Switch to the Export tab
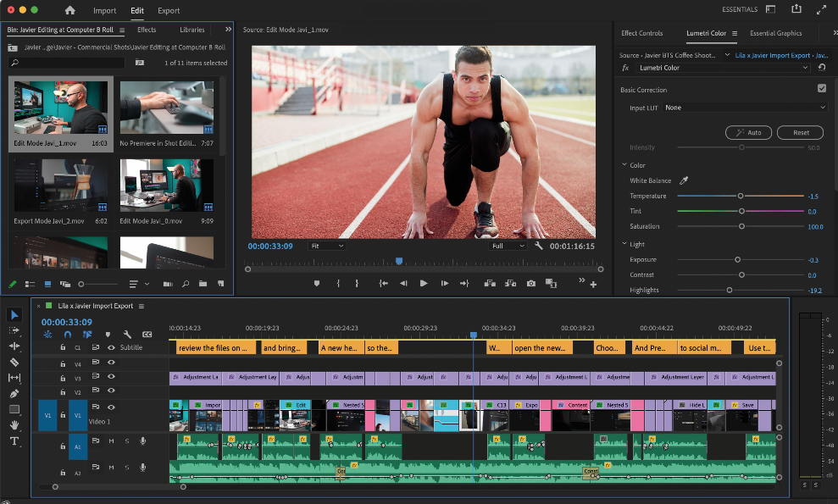838x504 pixels. click(x=167, y=11)
